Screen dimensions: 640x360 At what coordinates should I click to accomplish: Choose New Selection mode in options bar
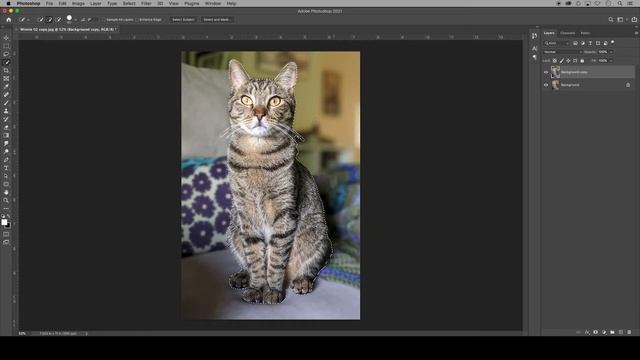pyautogui.click(x=40, y=20)
